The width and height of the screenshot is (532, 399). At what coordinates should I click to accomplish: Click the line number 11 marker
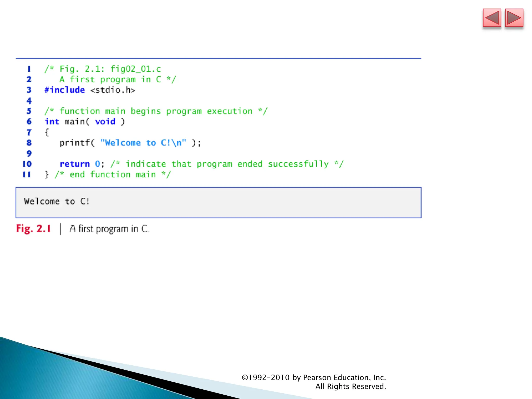[x=27, y=175]
